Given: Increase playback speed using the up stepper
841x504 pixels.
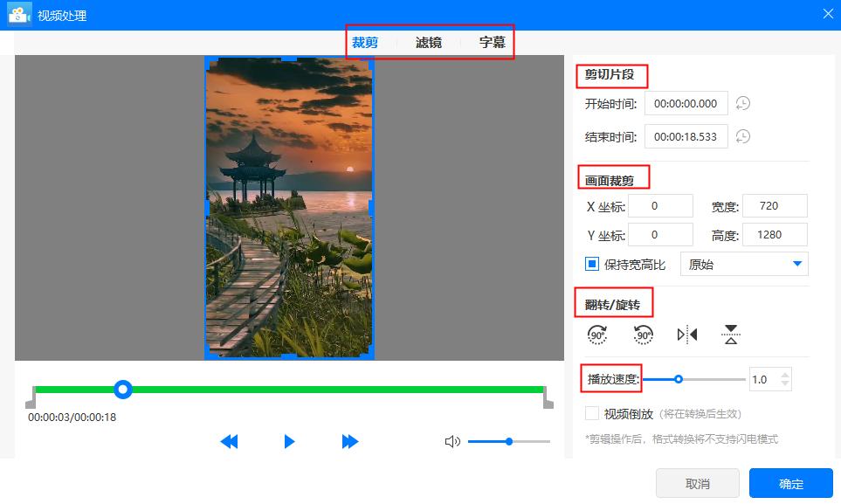Looking at the screenshot, I should pos(784,375).
